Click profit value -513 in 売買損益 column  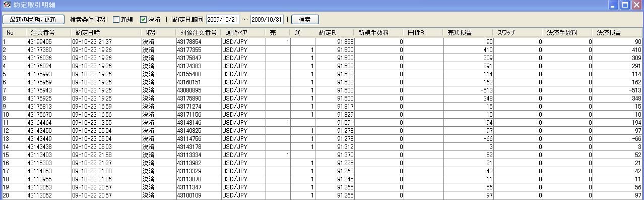pos(486,90)
